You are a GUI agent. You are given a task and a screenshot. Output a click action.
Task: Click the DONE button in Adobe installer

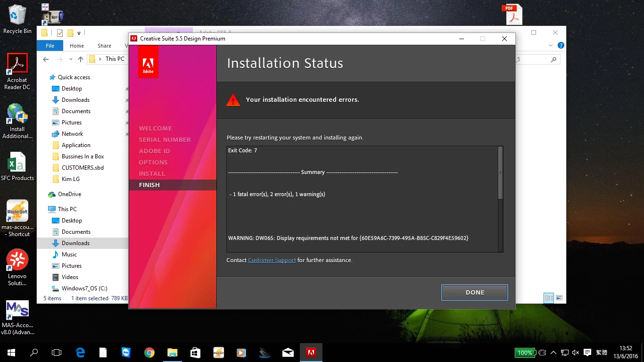(x=475, y=292)
